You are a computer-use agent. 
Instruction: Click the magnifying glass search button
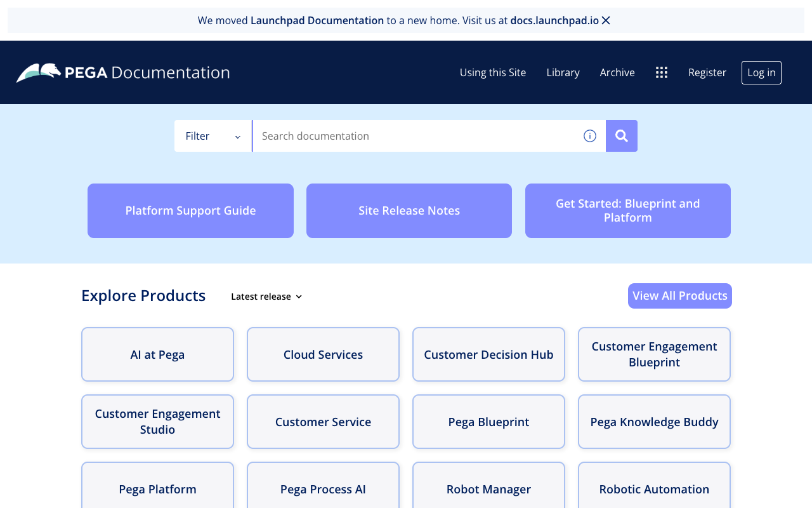click(x=622, y=136)
